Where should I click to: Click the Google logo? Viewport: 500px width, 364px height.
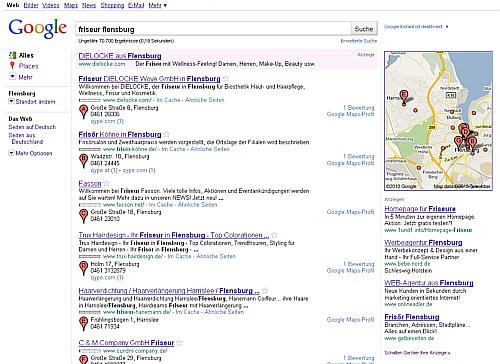pos(37,28)
